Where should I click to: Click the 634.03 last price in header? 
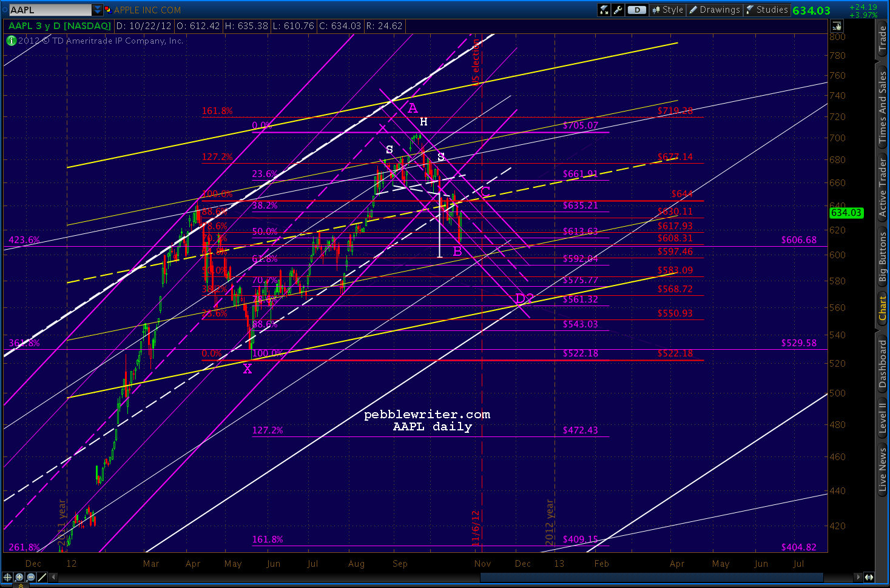pyautogui.click(x=811, y=10)
